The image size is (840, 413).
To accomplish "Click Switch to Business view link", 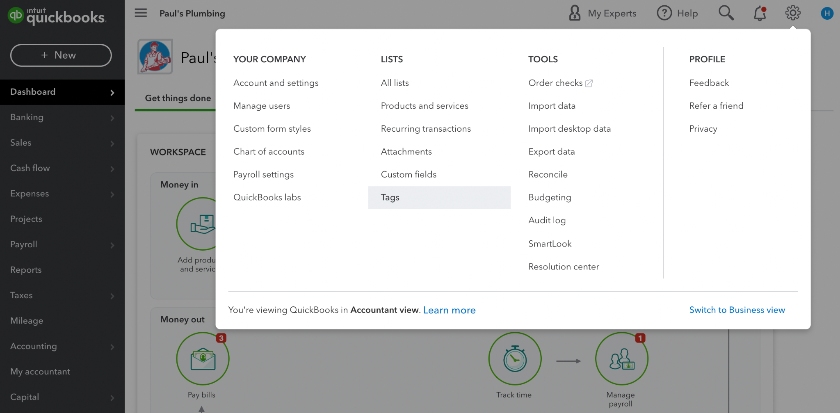I will click(x=737, y=310).
